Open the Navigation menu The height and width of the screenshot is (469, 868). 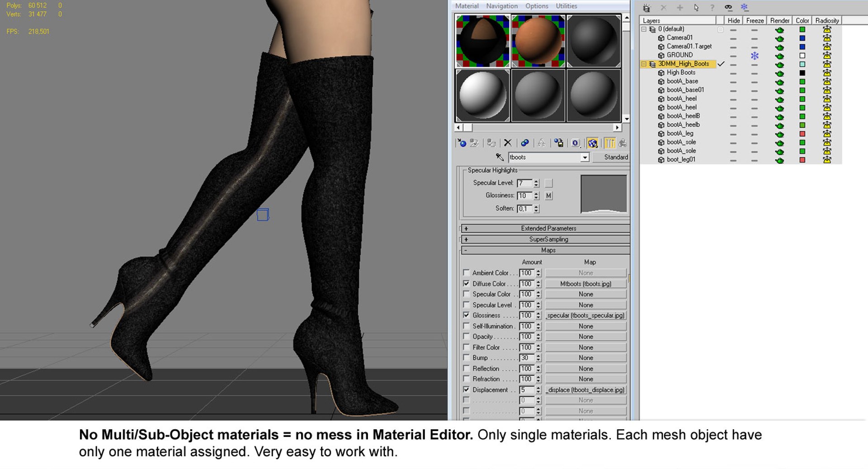(x=502, y=6)
